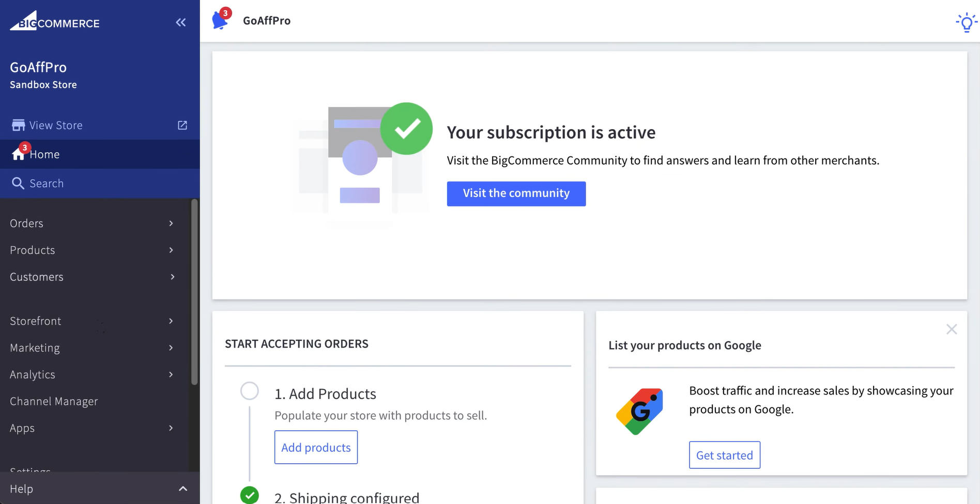The width and height of the screenshot is (980, 504).
Task: Click the Home house icon
Action: pos(18,154)
